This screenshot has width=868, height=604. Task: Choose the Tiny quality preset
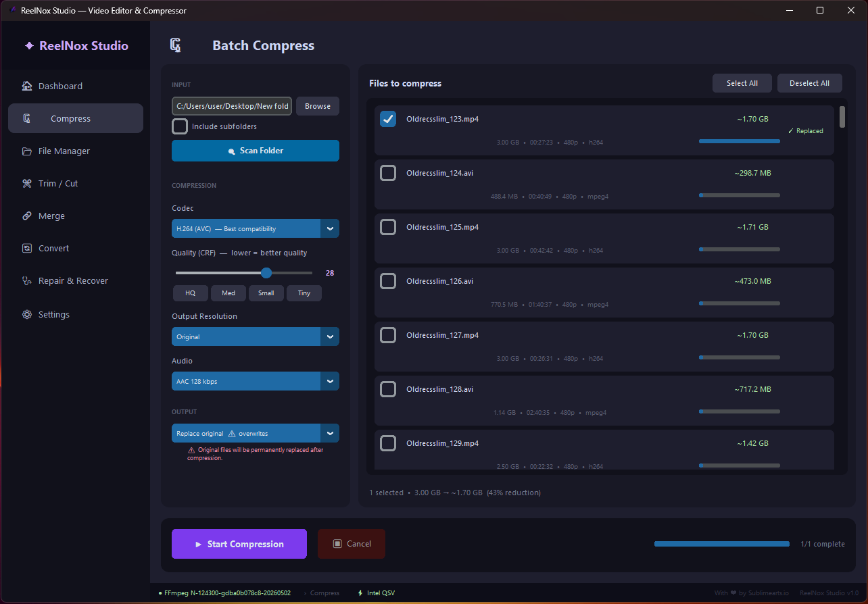coord(304,293)
